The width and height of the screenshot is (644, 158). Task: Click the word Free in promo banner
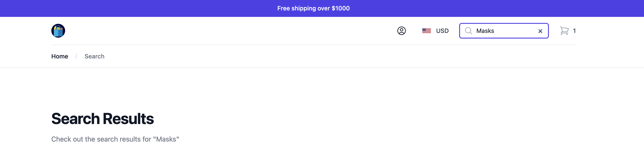(x=283, y=8)
